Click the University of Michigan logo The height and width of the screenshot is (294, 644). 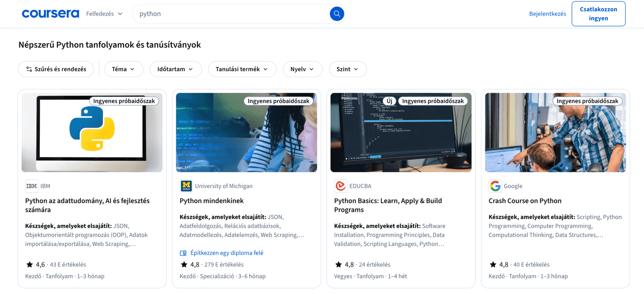pyautogui.click(x=186, y=186)
